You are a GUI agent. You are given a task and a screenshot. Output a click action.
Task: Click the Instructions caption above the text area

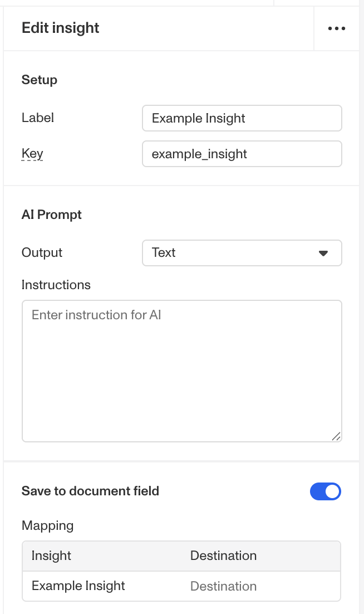[56, 285]
